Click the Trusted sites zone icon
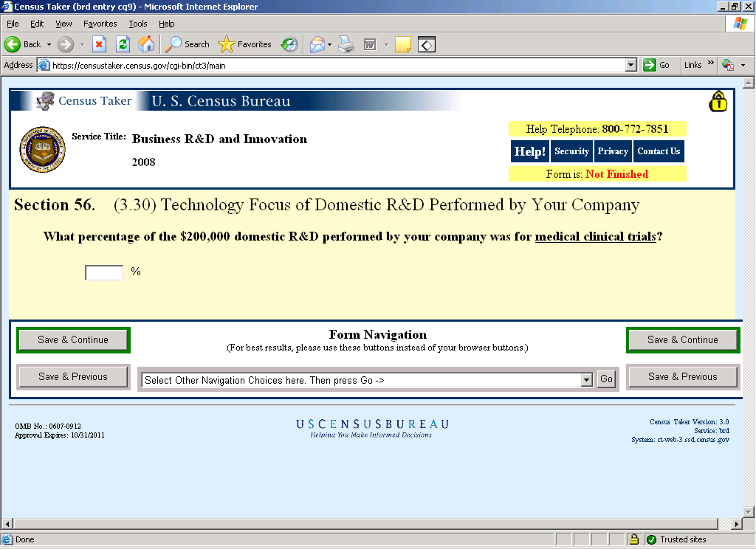The image size is (756, 549). click(x=651, y=539)
